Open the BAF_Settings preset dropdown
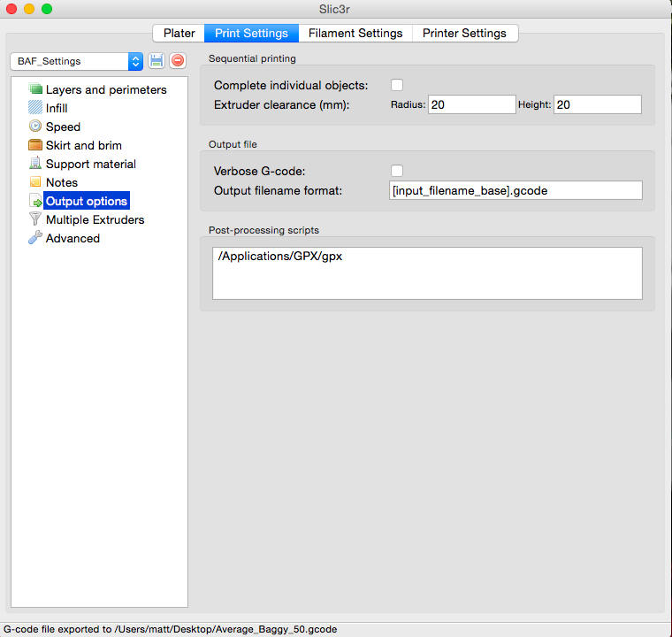 (76, 61)
